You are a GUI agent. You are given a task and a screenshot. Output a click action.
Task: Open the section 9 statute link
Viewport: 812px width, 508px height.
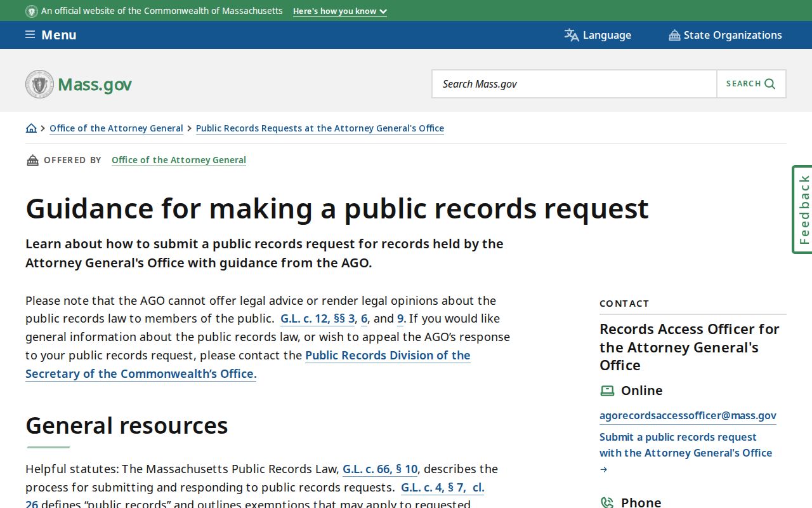point(400,319)
